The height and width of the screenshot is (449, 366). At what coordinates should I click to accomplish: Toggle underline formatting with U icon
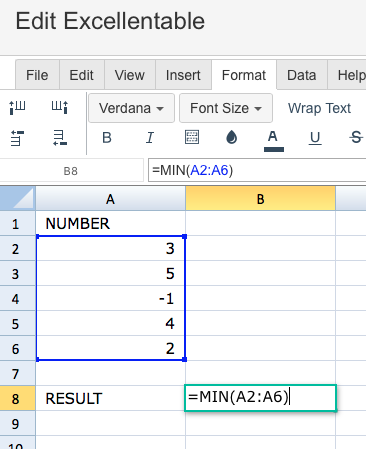pos(315,138)
